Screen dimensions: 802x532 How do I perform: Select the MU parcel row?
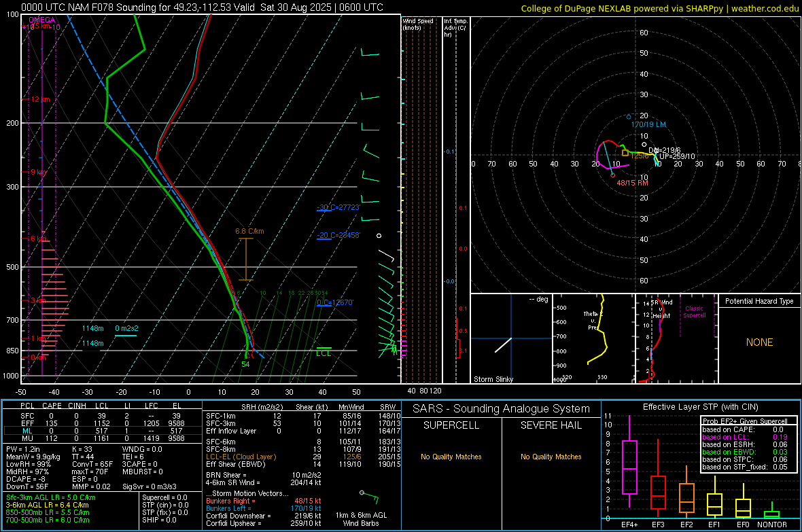102,438
